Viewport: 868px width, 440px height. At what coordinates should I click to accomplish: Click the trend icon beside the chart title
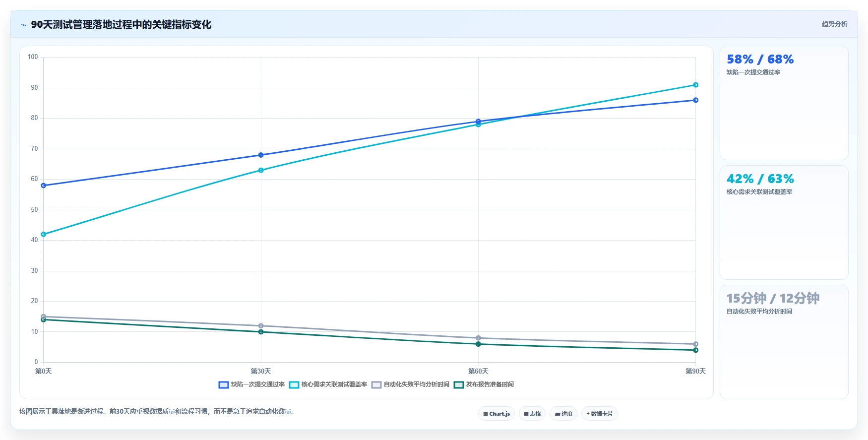click(23, 25)
